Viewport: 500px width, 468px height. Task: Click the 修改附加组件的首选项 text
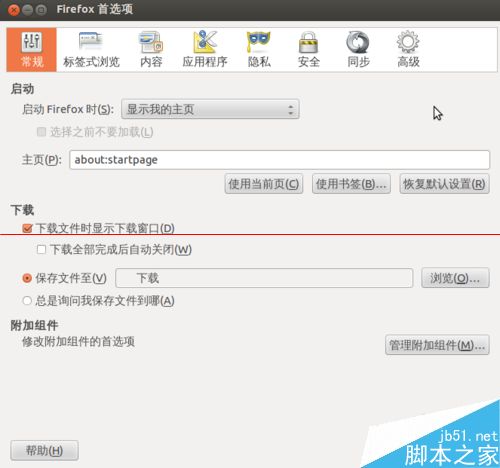pyautogui.click(x=78, y=341)
